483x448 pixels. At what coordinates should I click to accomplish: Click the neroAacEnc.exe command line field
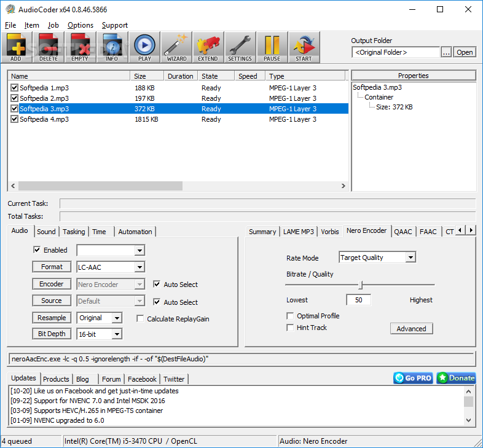[241, 359]
